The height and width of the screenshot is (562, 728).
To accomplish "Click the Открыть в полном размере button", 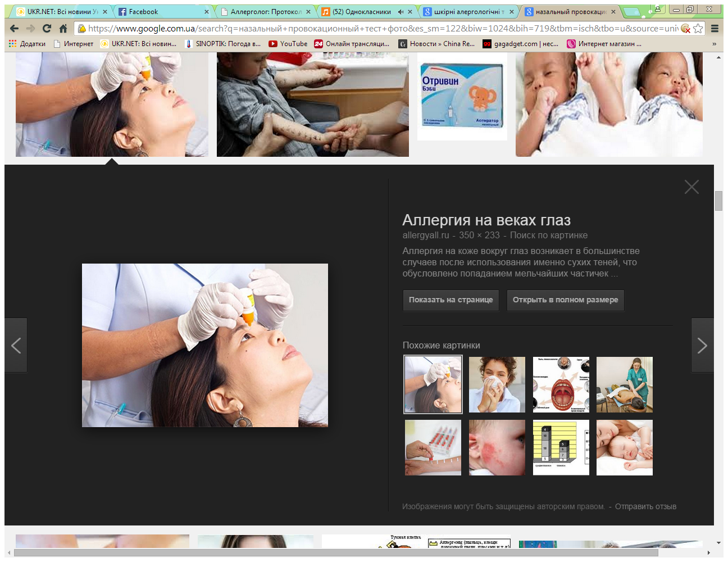I will pos(565,300).
